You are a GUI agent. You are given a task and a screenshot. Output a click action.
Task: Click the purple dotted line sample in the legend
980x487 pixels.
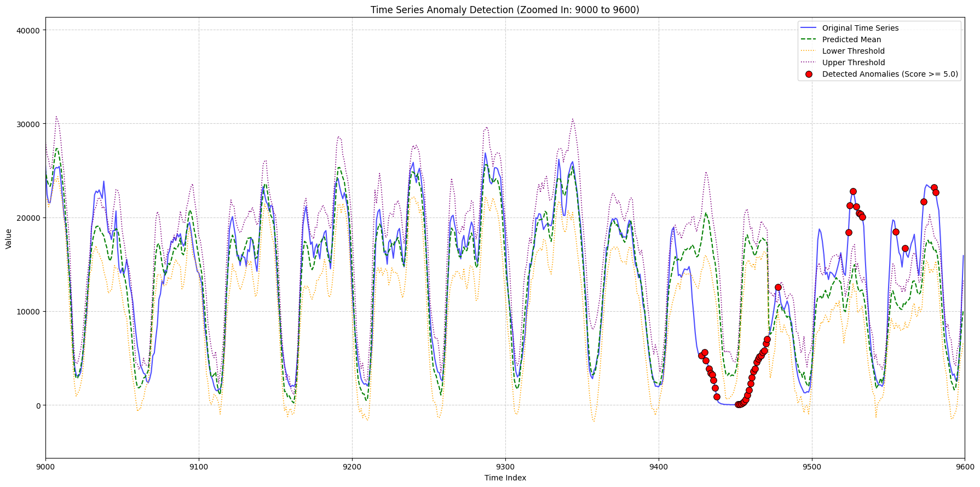(x=809, y=62)
